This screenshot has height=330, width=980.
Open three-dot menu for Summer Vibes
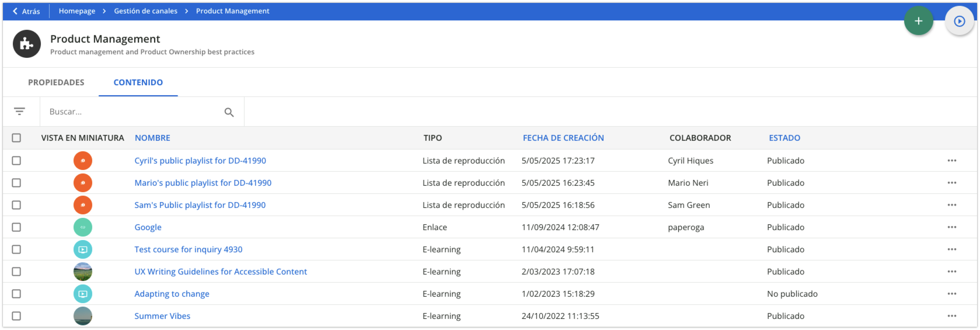[x=951, y=316]
